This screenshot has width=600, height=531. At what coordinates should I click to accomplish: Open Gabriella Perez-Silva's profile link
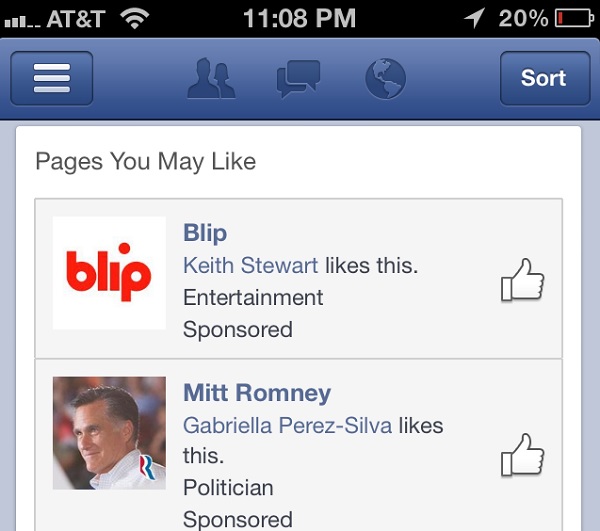pos(288,425)
